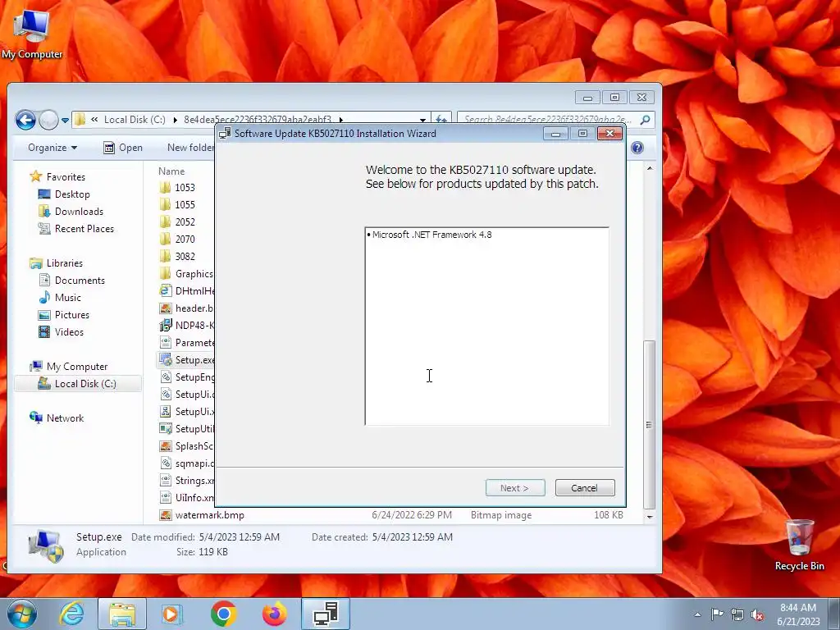Open the Documents library
840x630 pixels.
pyautogui.click(x=71, y=281)
